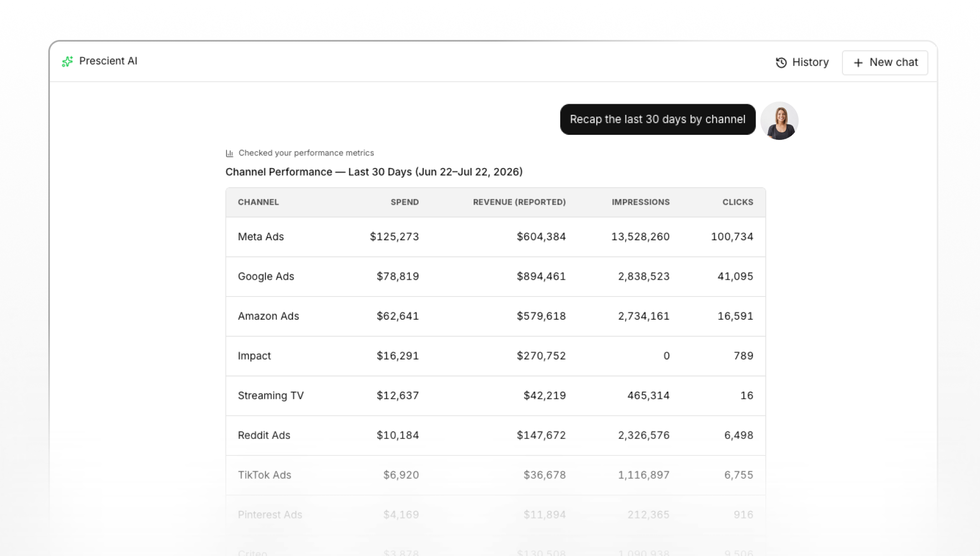Click Amazon Ads spend $62,641
Viewport: 980px width, 556px height.
398,316
